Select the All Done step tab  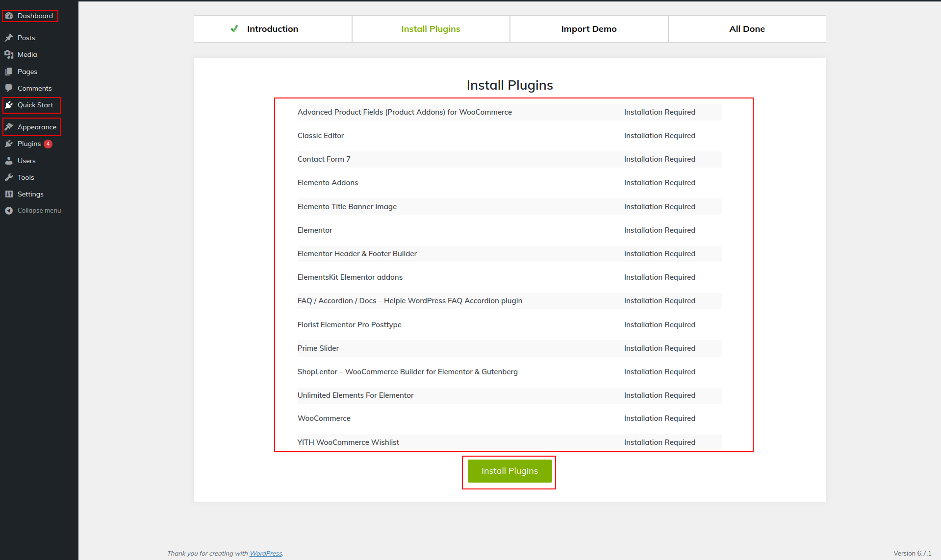point(747,29)
